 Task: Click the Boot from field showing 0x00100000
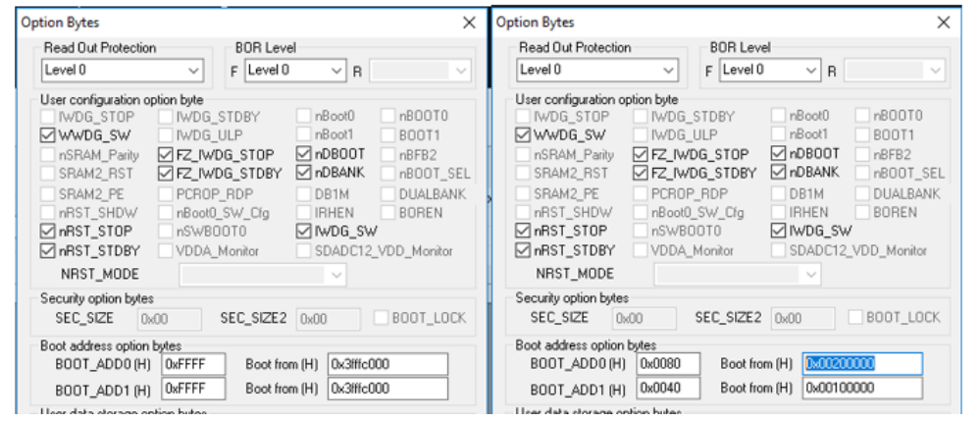coord(862,389)
